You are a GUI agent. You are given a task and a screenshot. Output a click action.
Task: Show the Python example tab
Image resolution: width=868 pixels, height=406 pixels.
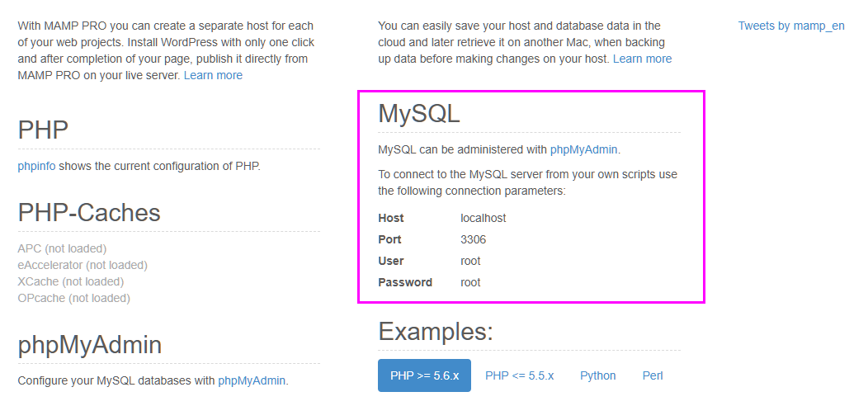pos(597,375)
